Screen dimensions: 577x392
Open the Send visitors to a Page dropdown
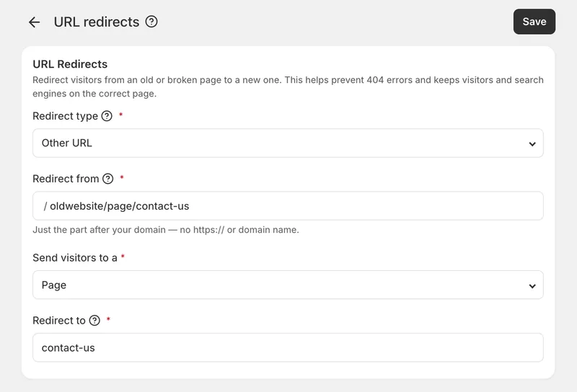[x=288, y=285]
